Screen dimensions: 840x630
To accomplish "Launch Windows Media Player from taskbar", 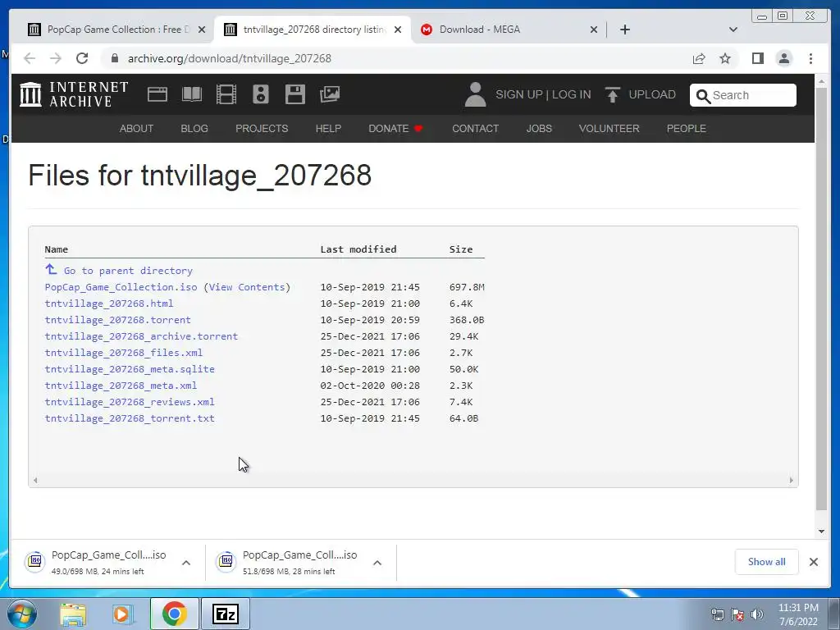I will 122,614.
